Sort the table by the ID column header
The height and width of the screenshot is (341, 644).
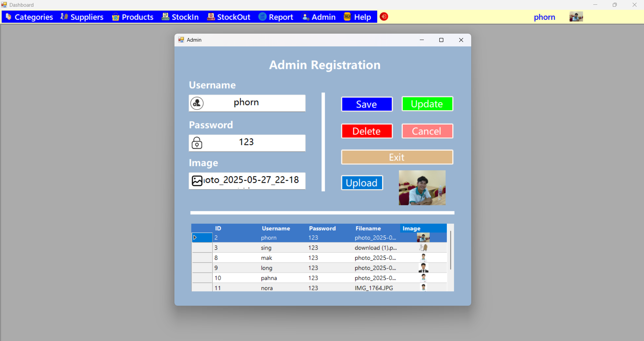coord(218,228)
